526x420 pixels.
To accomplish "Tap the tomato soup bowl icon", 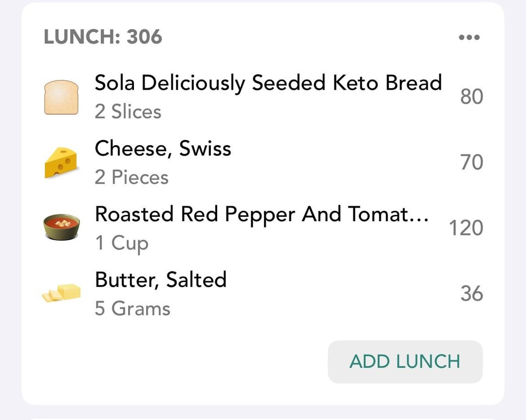I will 62,227.
